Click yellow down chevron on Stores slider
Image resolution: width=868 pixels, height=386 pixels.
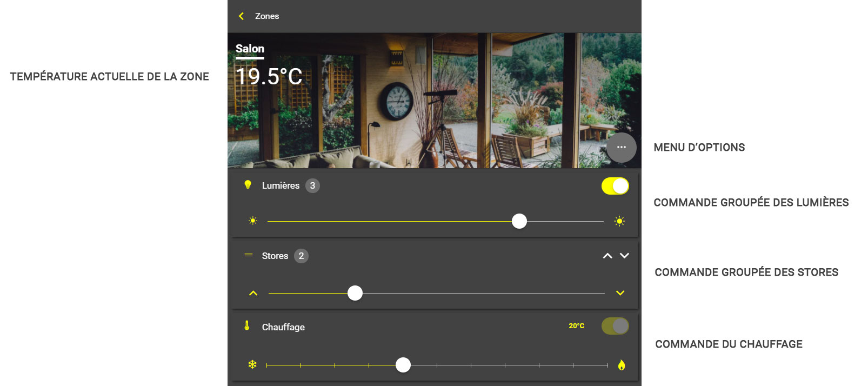(x=620, y=293)
